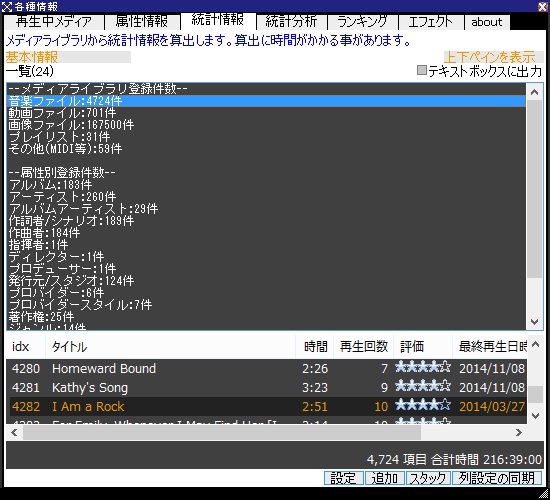Select the 統計情報 tab
550x500 pixels.
(x=217, y=20)
